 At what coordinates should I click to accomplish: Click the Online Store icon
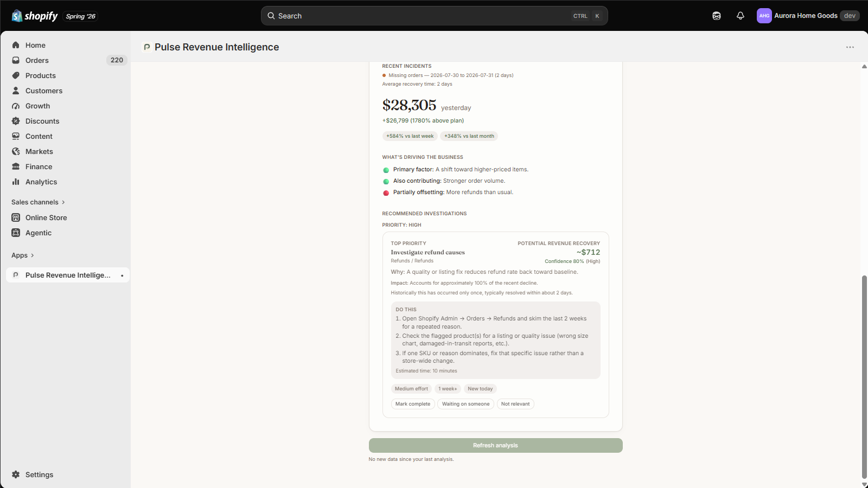pos(16,217)
